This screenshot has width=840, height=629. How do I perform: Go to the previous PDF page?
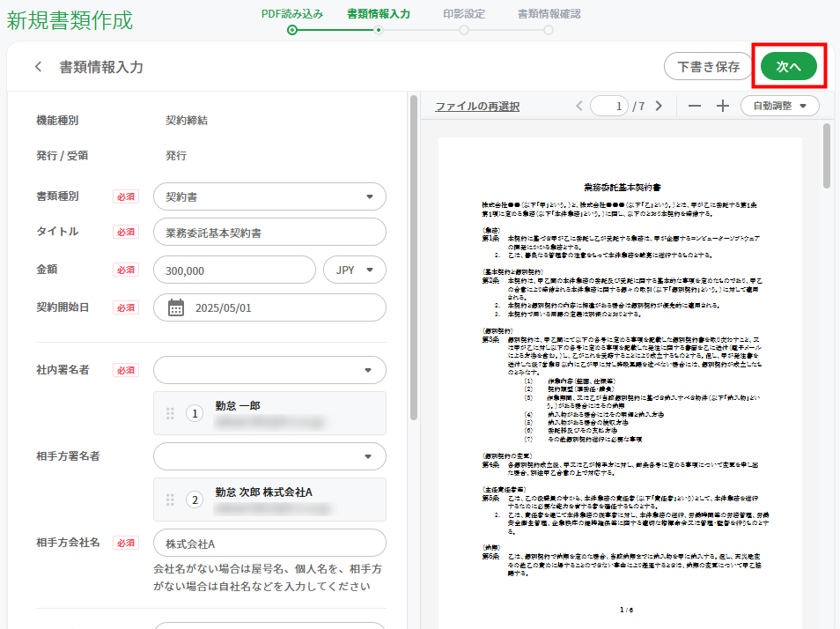coord(579,106)
